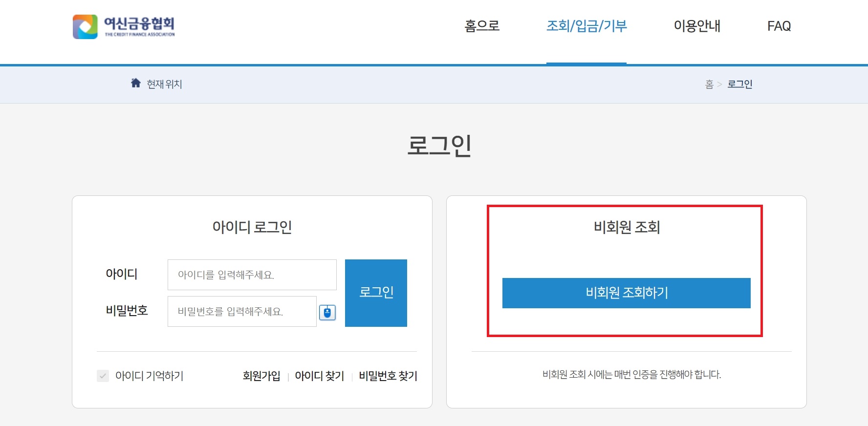Open the FAQ menu
Screen dimensions: 868x426
779,26
